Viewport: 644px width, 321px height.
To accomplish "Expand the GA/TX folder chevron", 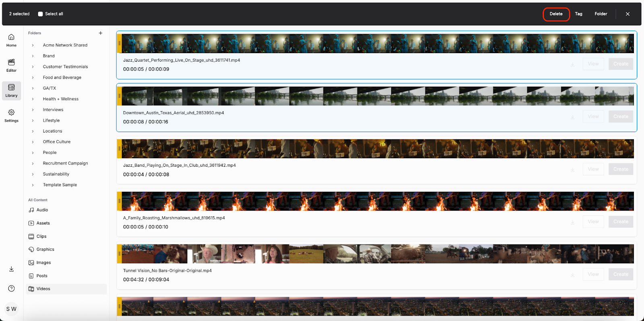I will 33,88.
